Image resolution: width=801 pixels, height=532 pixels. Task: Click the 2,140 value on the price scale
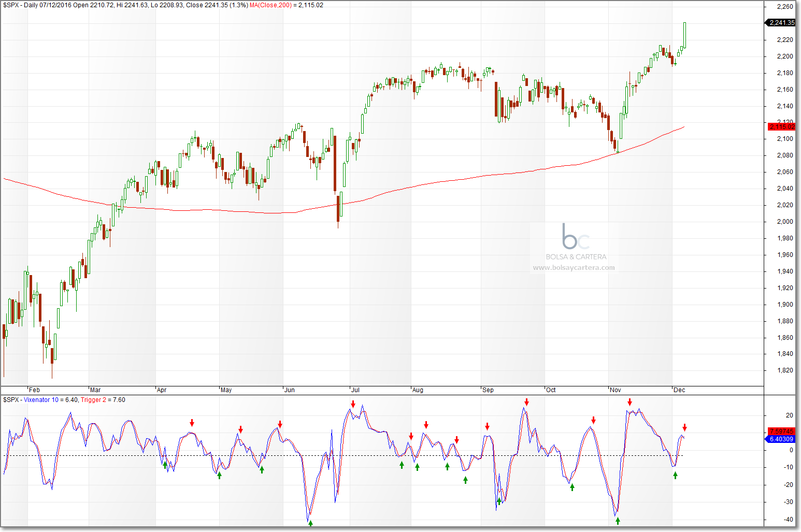pos(785,106)
